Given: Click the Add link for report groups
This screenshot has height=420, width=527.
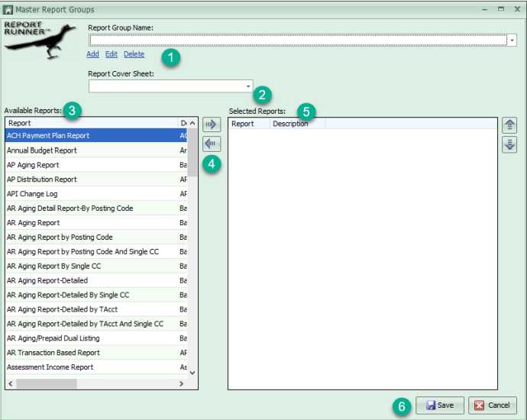Looking at the screenshot, I should tap(92, 54).
